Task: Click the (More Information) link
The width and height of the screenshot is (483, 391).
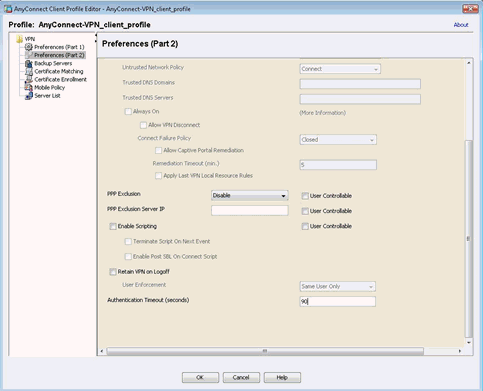Action: point(322,113)
